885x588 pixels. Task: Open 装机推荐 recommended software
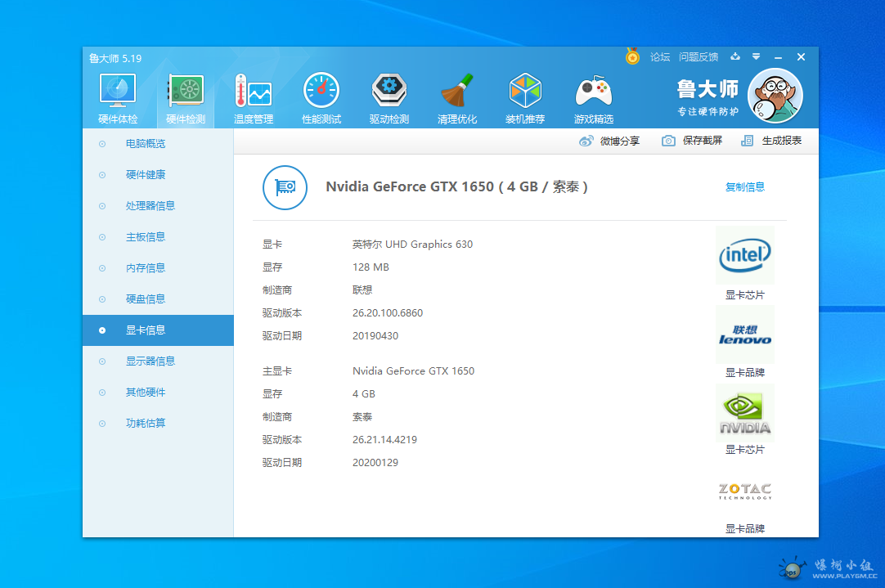pyautogui.click(x=525, y=99)
